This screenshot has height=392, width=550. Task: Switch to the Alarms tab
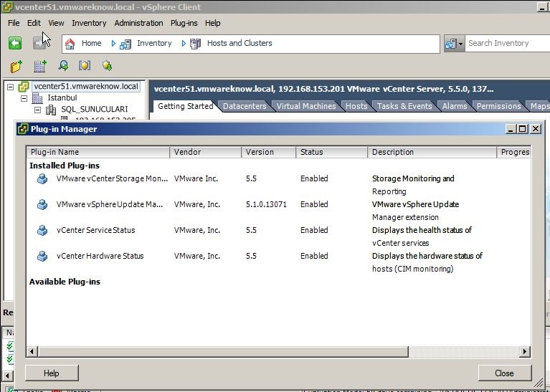(x=455, y=106)
